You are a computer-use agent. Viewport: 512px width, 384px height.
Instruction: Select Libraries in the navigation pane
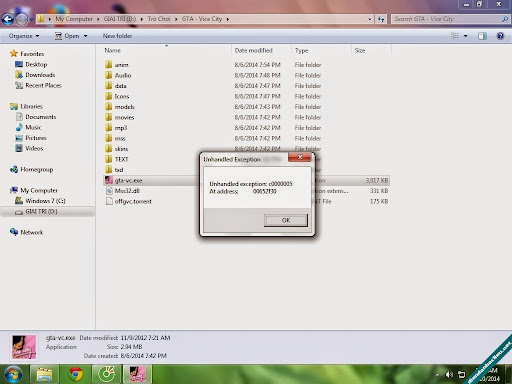(x=26, y=106)
